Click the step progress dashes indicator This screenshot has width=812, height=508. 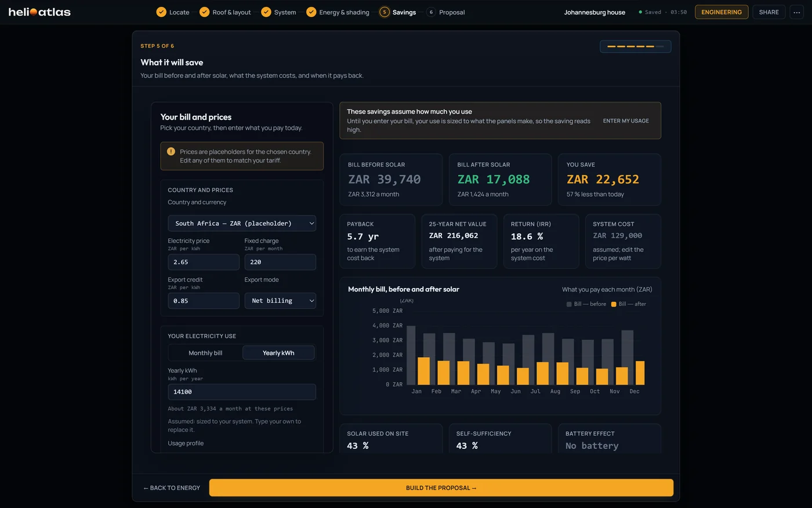tap(635, 46)
